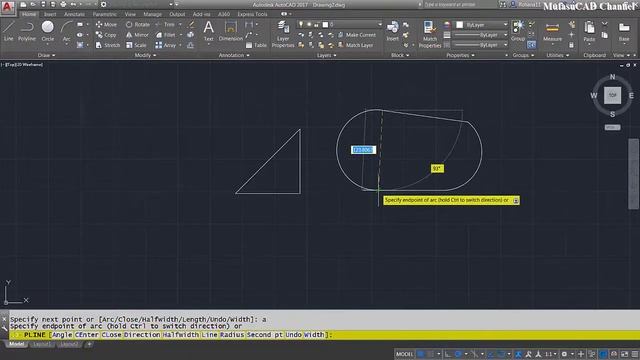Expand the Annotation panel
The width and height of the screenshot is (640, 360).
tap(234, 55)
